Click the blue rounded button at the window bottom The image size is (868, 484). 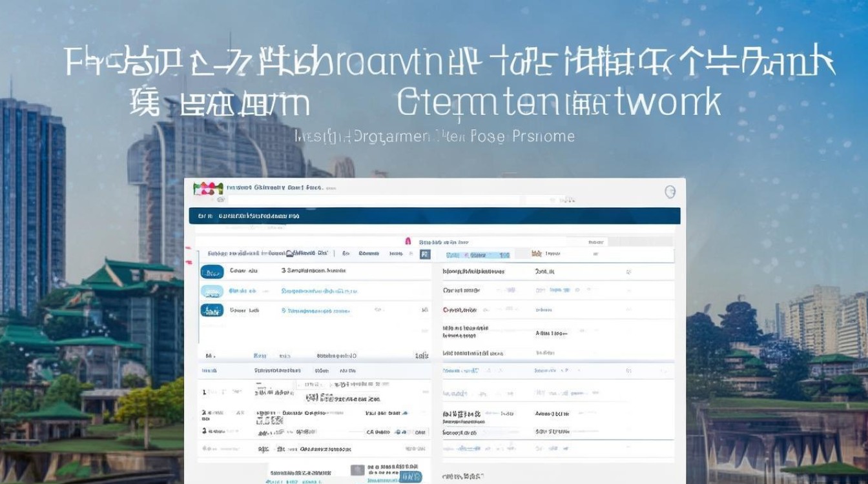[x=410, y=477]
